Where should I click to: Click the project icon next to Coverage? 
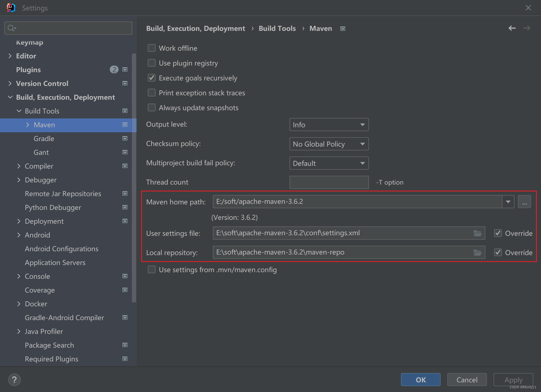(x=125, y=290)
